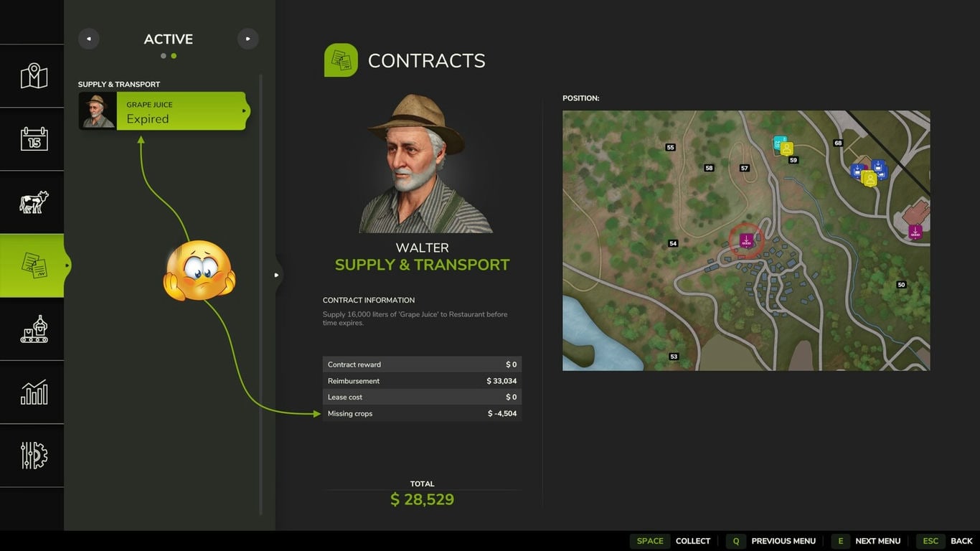
Task: Click the ACTIVE contracts header
Action: (168, 39)
